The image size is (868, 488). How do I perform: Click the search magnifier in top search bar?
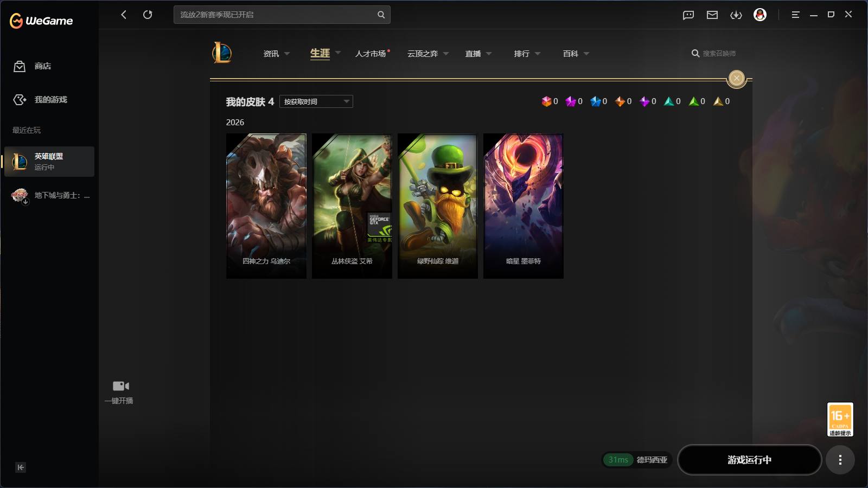(x=381, y=15)
